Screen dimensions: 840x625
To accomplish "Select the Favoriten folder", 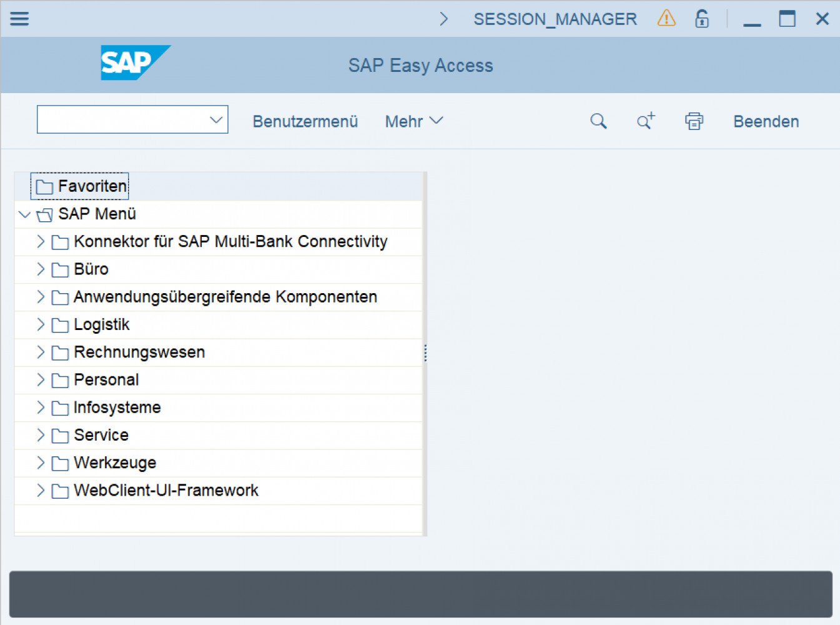I will (x=80, y=186).
